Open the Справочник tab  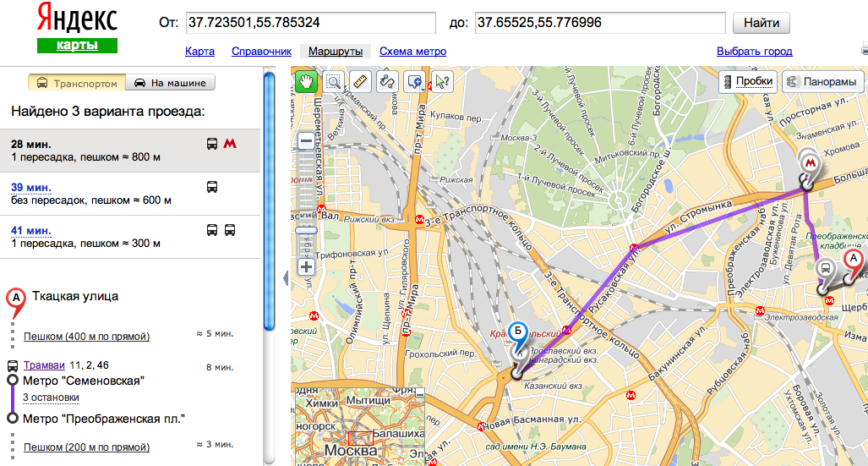click(x=261, y=52)
